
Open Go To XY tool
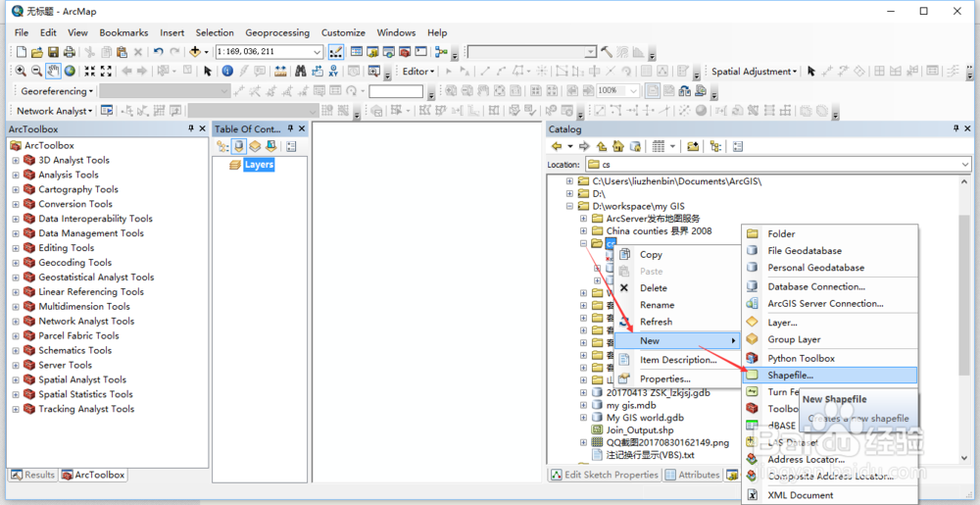point(334,72)
